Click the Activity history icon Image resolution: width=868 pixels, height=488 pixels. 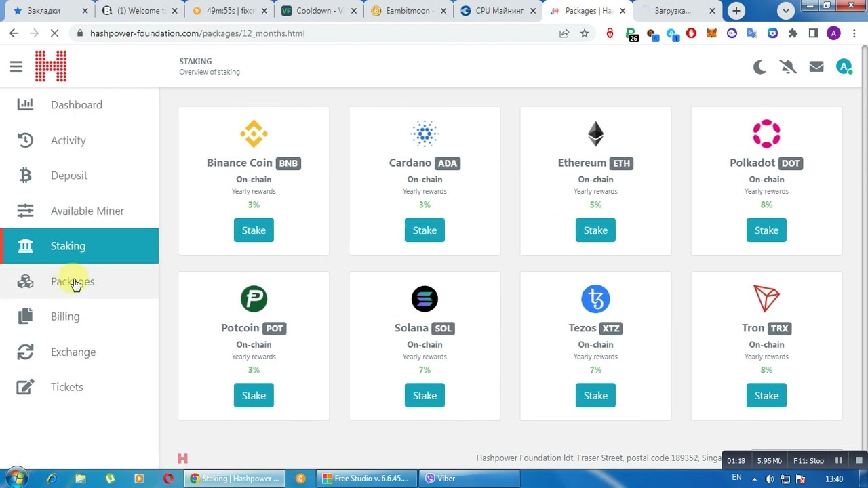pyautogui.click(x=25, y=140)
